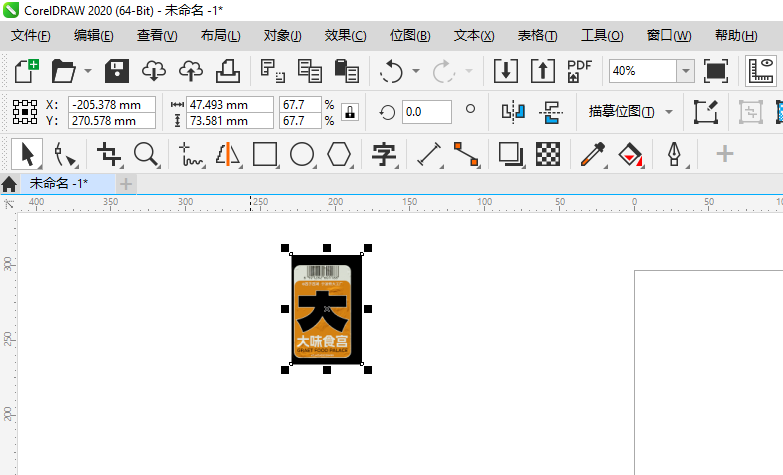Edit the object width field

230,105
